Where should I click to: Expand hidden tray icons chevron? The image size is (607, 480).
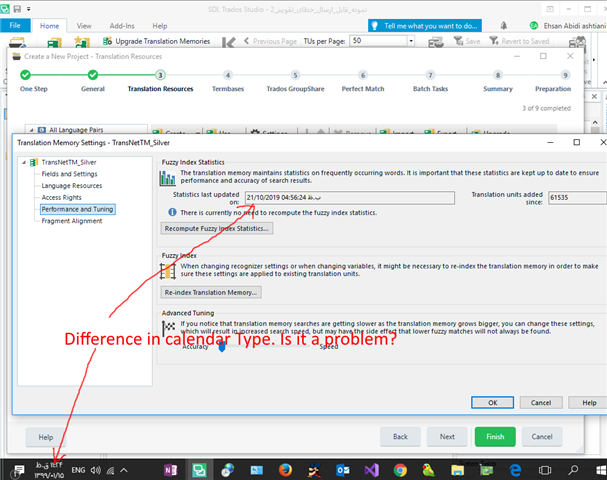[x=124, y=470]
